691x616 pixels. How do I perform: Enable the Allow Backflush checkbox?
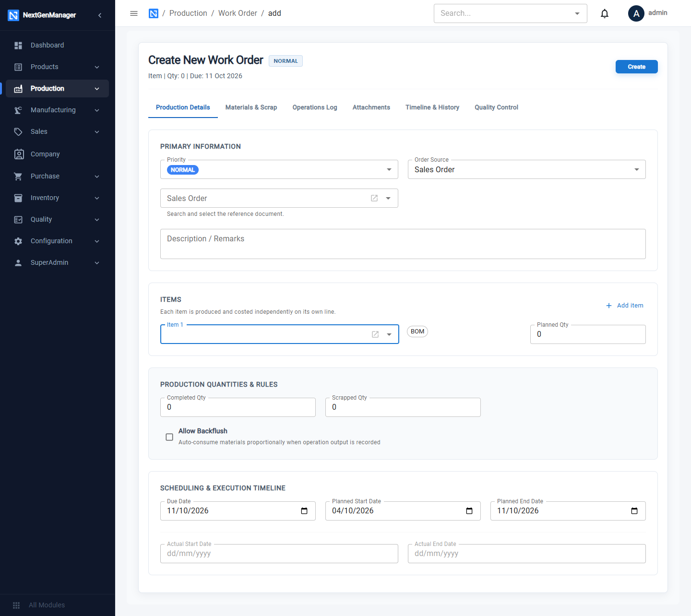coord(169,437)
